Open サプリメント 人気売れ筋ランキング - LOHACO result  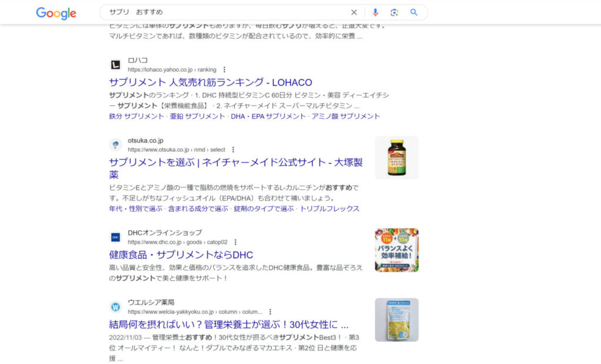tap(211, 82)
